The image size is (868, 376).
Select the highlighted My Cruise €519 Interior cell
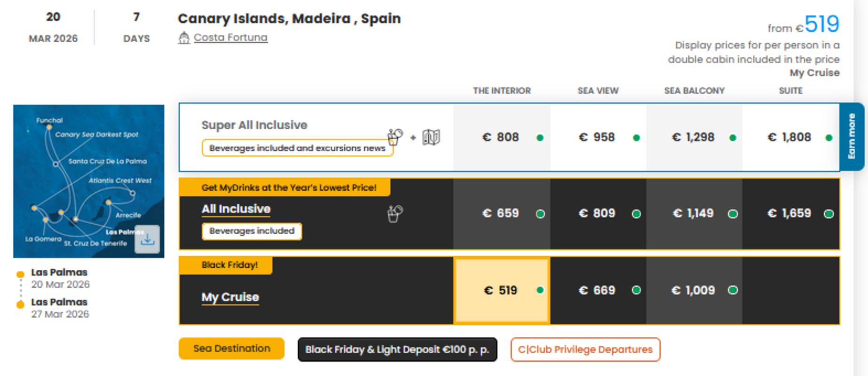[501, 290]
